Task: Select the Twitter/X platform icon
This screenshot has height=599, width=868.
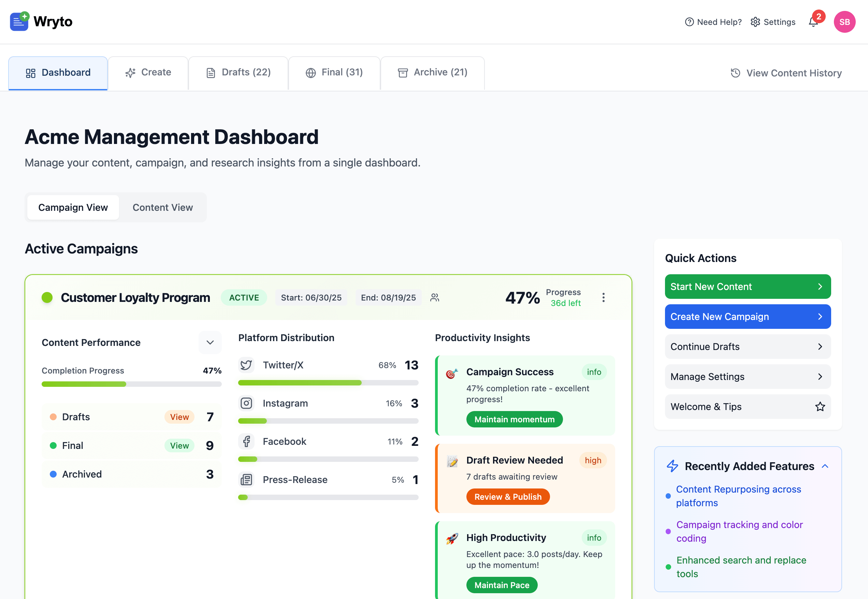Action: coord(246,364)
